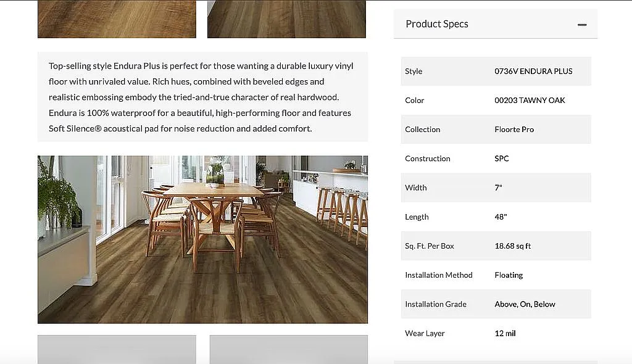Select the bottom-left gray image placeholder
632x364 pixels.
click(x=117, y=349)
